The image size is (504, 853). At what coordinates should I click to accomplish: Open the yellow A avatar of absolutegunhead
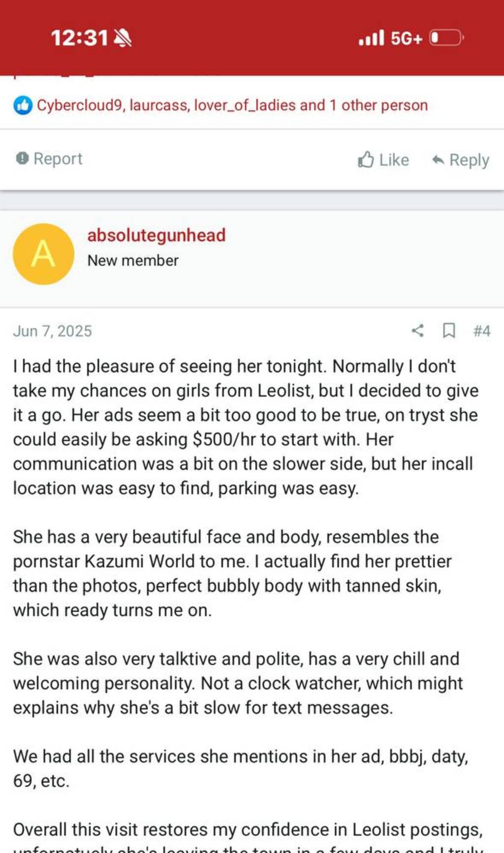point(43,254)
